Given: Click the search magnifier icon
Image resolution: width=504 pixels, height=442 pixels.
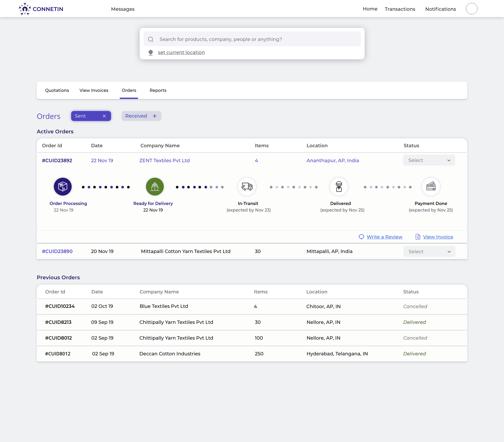Looking at the screenshot, I should pyautogui.click(x=151, y=39).
